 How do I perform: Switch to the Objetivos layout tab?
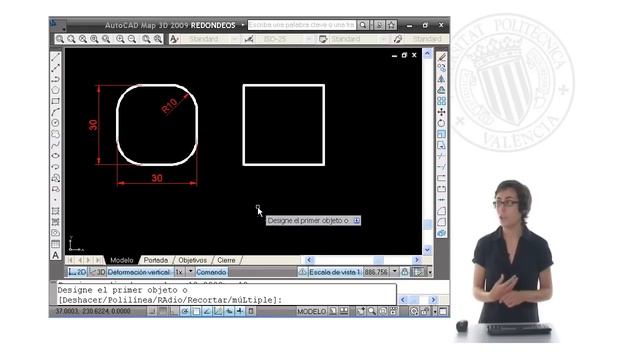[x=192, y=260]
